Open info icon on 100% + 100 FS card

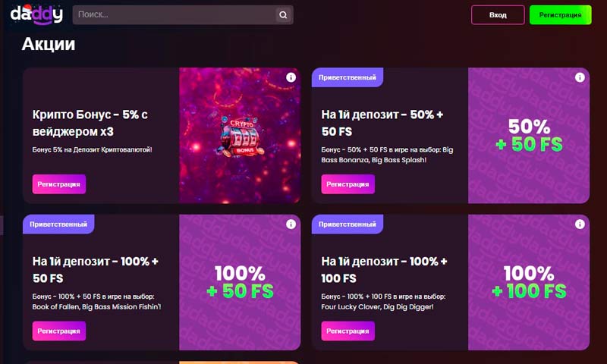(x=580, y=224)
